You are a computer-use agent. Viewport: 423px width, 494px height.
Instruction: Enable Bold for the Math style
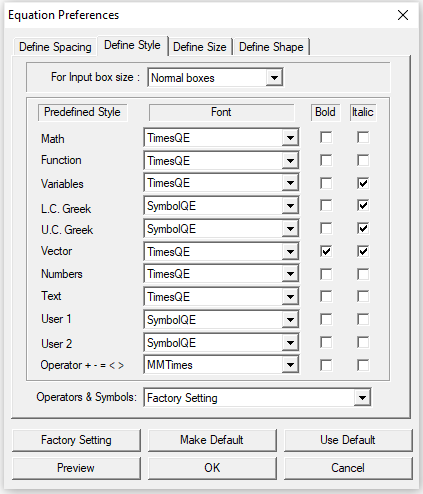click(326, 137)
